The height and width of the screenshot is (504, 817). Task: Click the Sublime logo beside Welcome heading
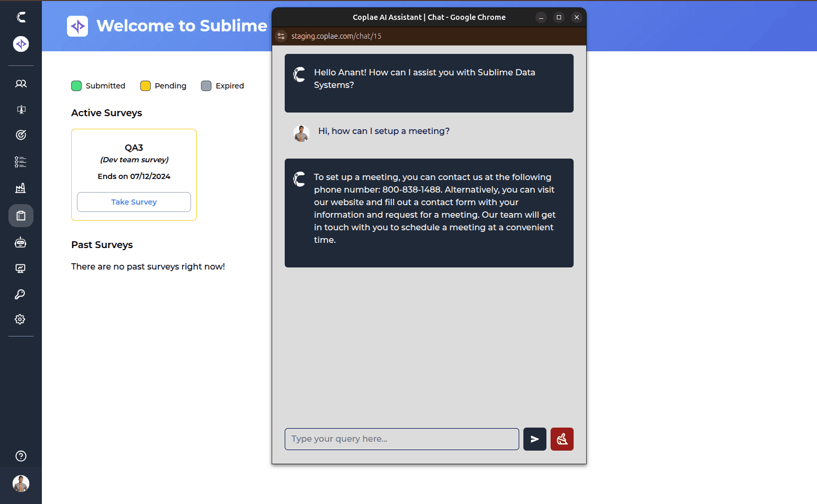click(77, 26)
